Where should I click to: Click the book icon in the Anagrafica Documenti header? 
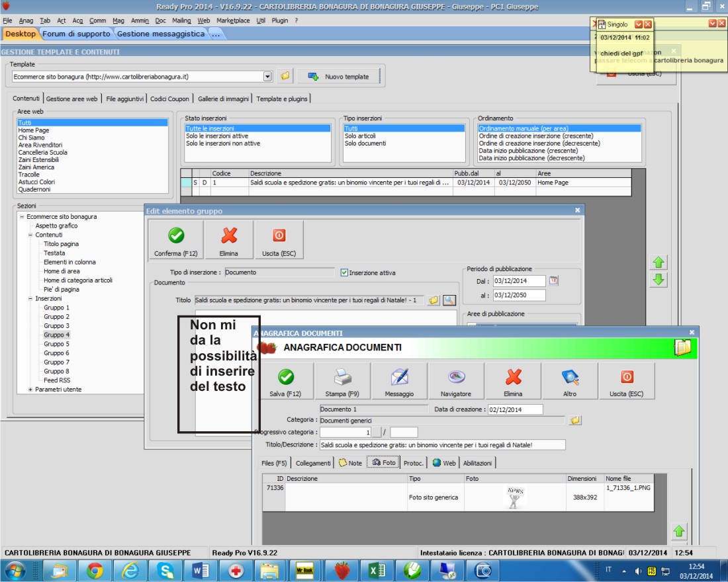tap(682, 347)
